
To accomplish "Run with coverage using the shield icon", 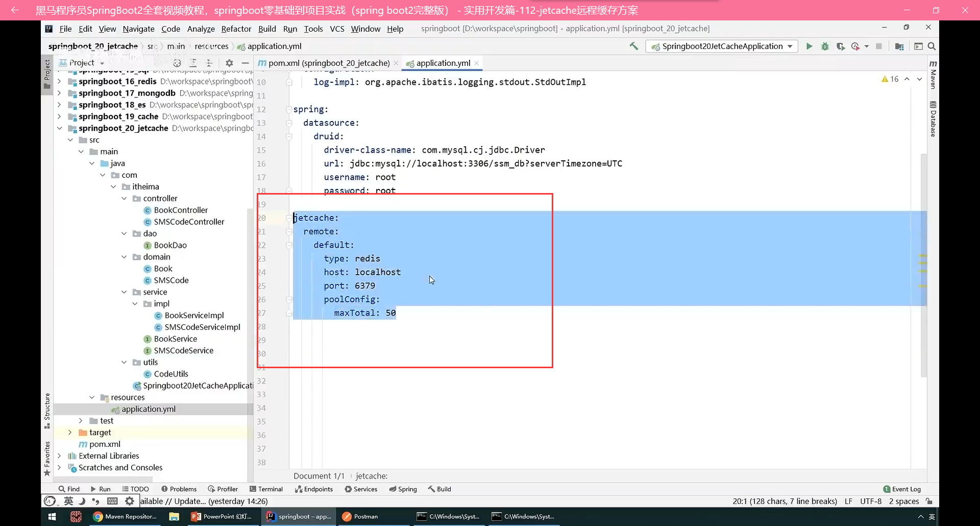I will point(840,46).
